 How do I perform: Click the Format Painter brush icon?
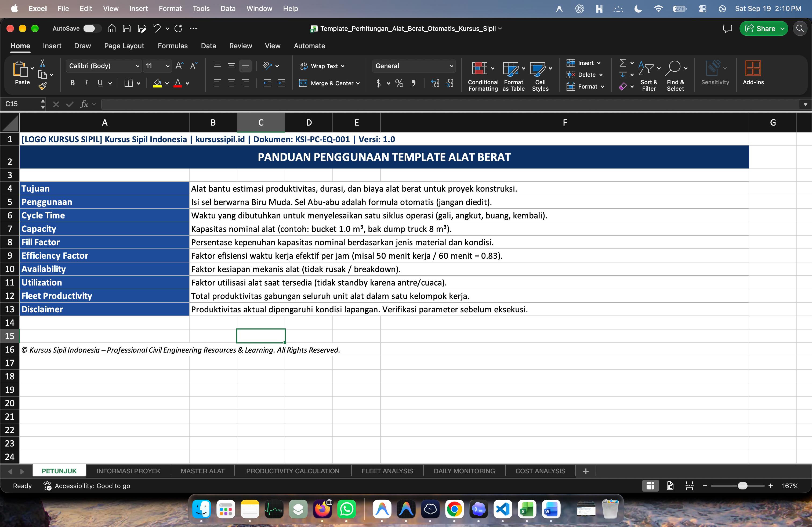tap(42, 86)
